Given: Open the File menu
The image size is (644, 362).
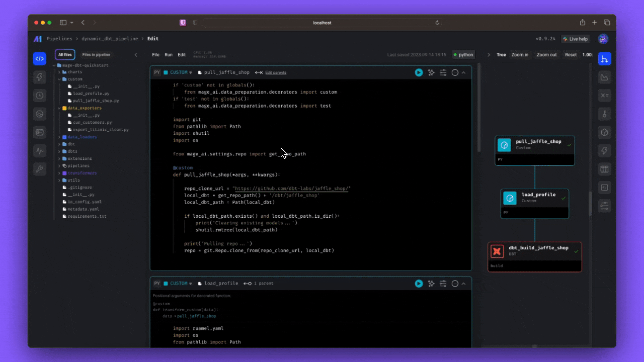Looking at the screenshot, I should [x=156, y=55].
